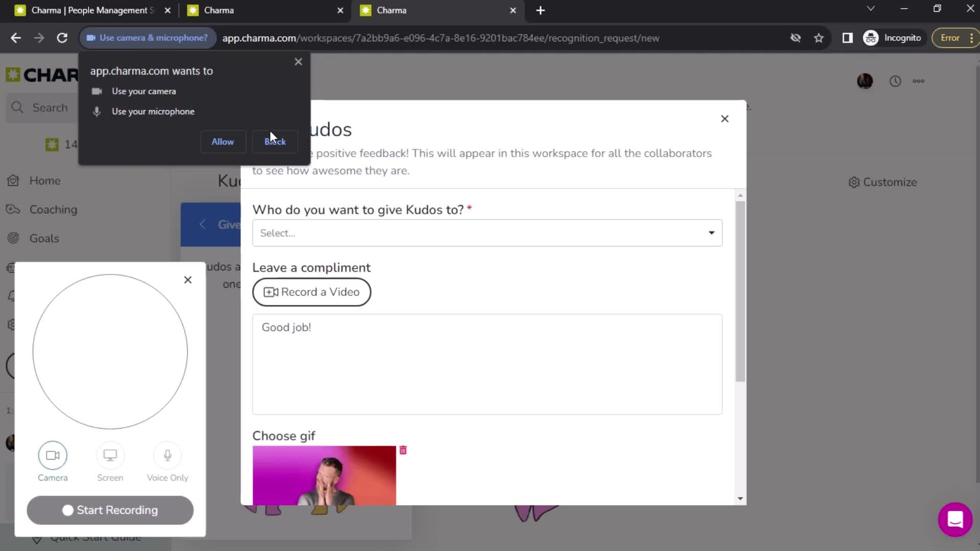Open the history clock icon
Screen dimensions: 980x551
tap(895, 81)
